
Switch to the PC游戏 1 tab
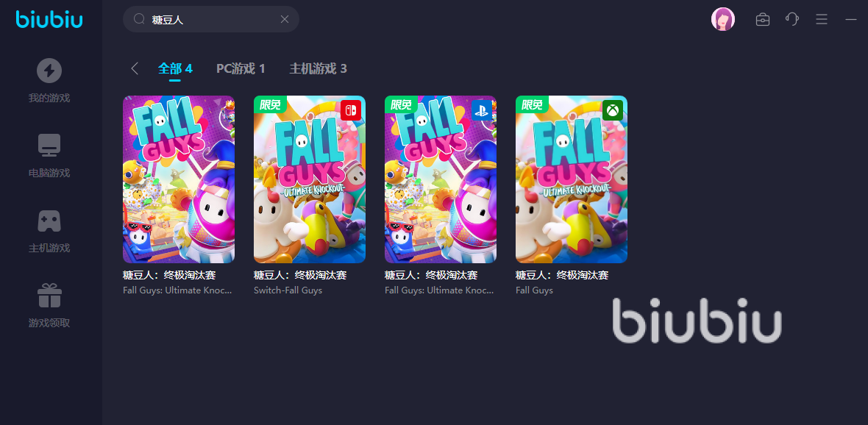click(241, 68)
